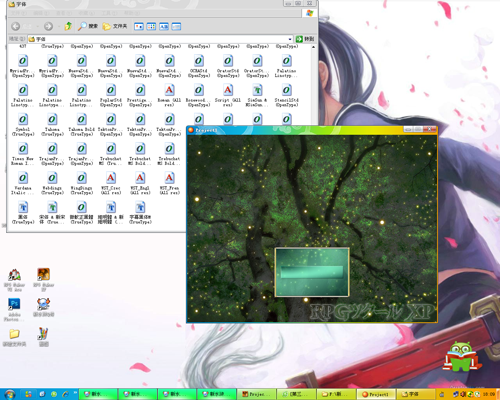Viewport: 500px width, 400px height.
Task: Click the 转到 Go button
Action: (305, 39)
